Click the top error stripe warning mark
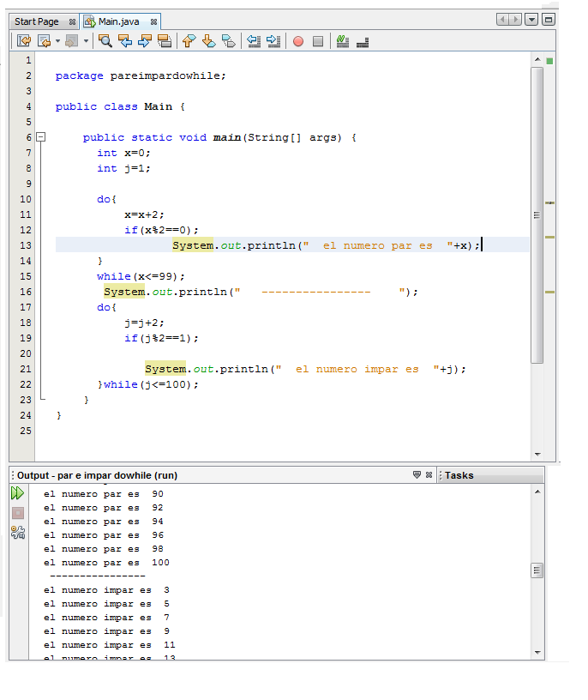The height and width of the screenshot is (700, 588). 549,202
